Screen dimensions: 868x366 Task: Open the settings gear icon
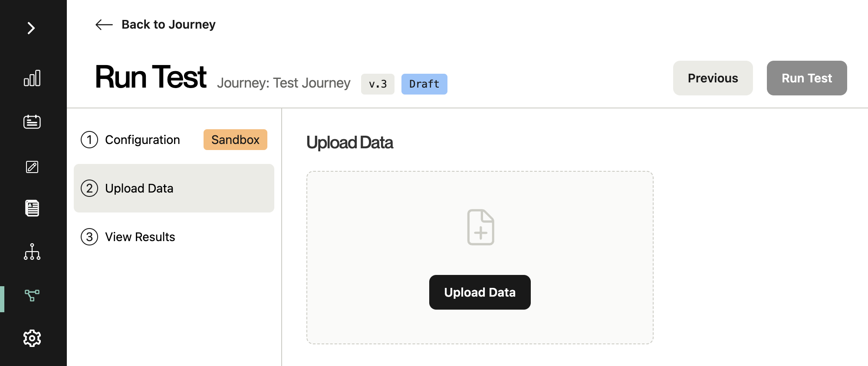click(32, 338)
